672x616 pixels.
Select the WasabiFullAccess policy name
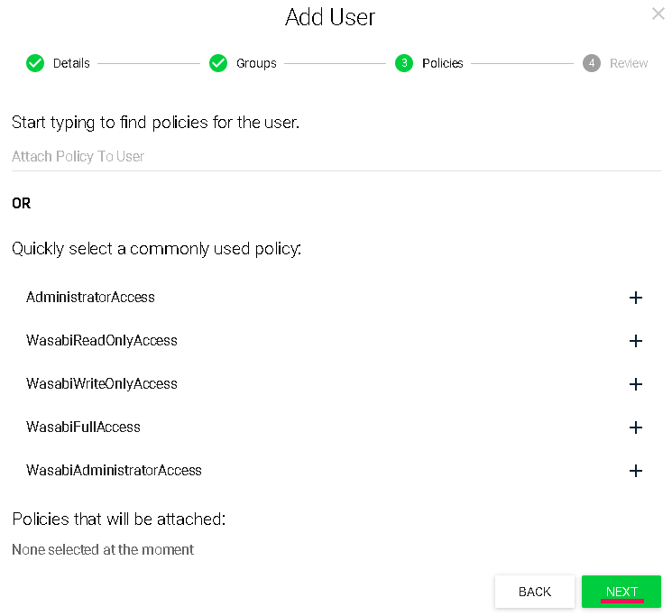(83, 428)
